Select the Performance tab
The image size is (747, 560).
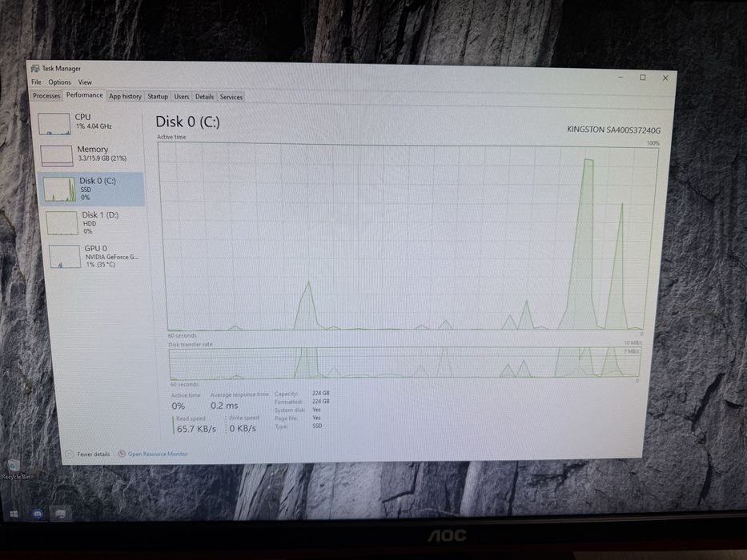(84, 94)
